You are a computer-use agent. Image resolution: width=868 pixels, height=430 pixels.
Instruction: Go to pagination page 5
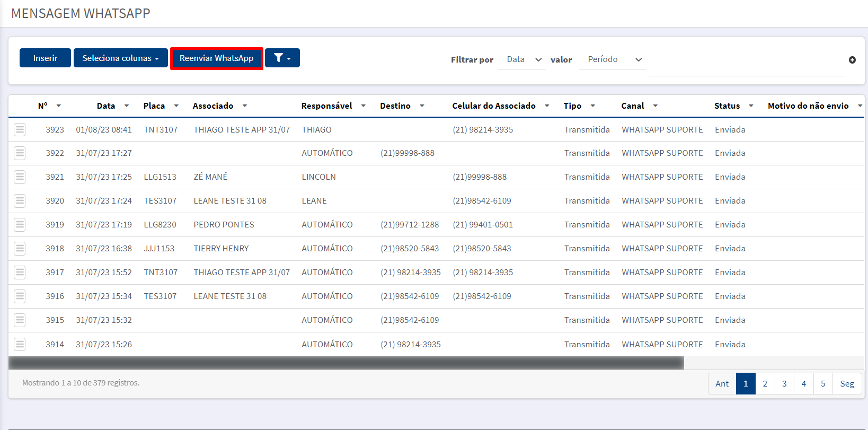pyautogui.click(x=823, y=383)
